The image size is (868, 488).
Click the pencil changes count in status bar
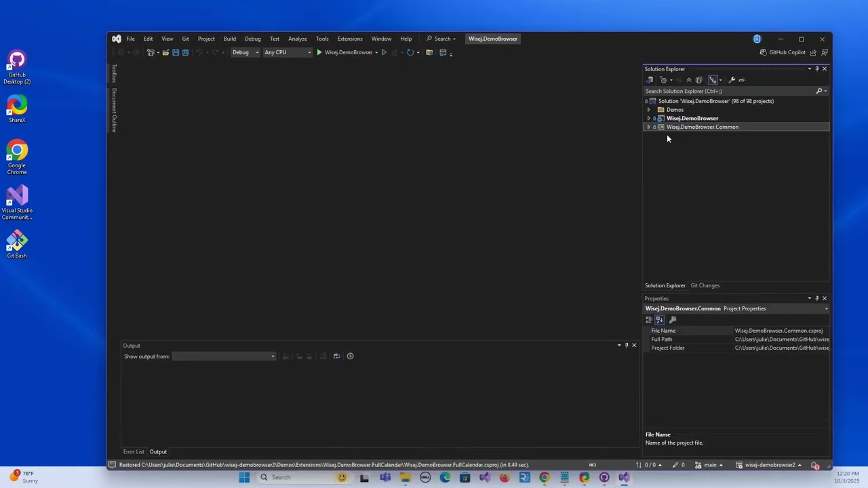[x=678, y=465]
